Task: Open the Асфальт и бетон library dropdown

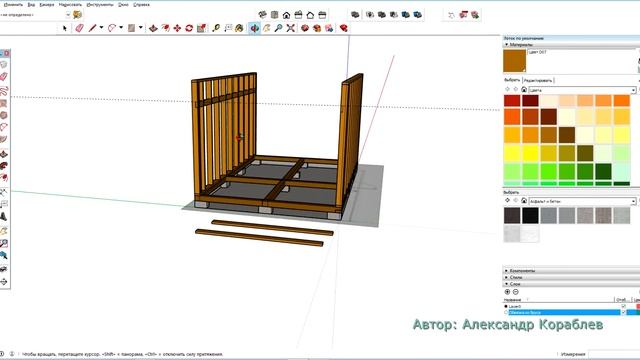Action: coord(582,201)
